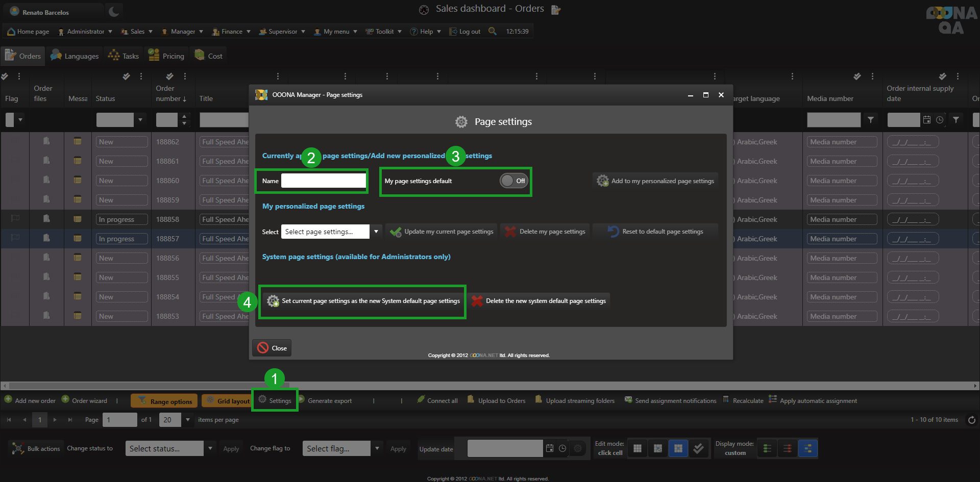
Task: Open the Toolkit menu
Action: click(x=384, y=32)
